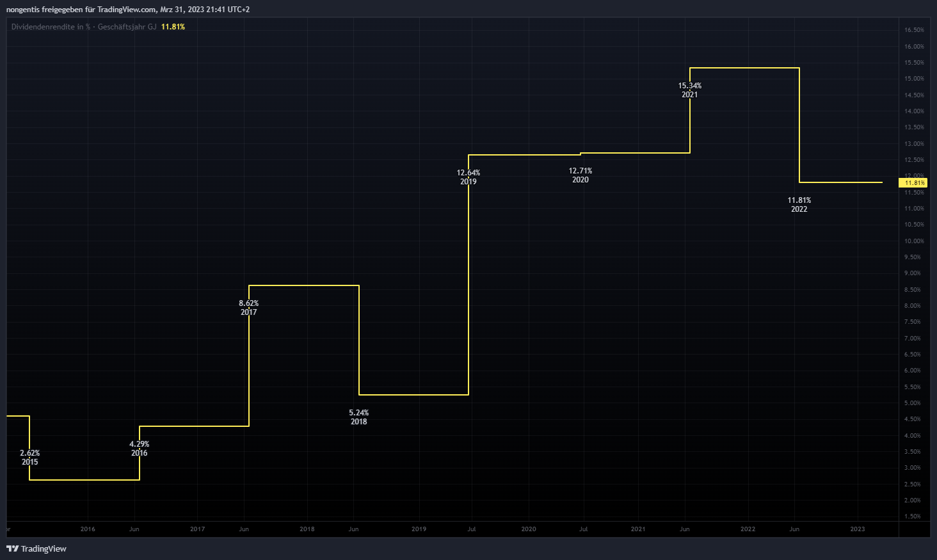Click the 11.81% 2022 data label below the line
This screenshot has width=937, height=560.
tap(799, 205)
